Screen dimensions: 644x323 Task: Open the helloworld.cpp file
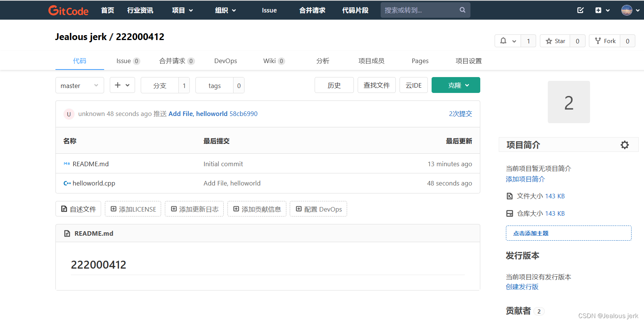coord(94,183)
